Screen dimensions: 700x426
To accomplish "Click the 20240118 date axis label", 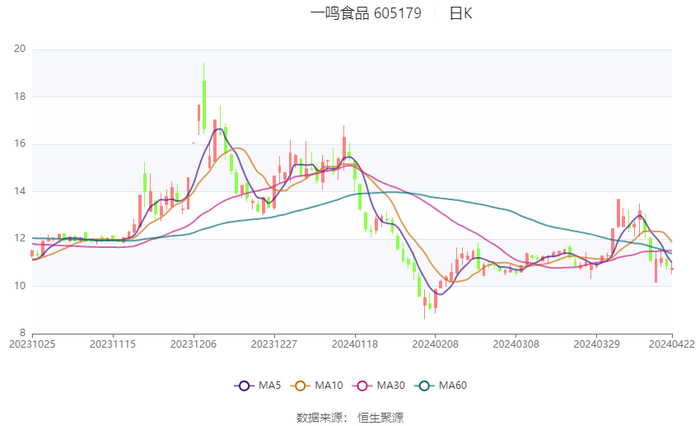I will coord(355,344).
